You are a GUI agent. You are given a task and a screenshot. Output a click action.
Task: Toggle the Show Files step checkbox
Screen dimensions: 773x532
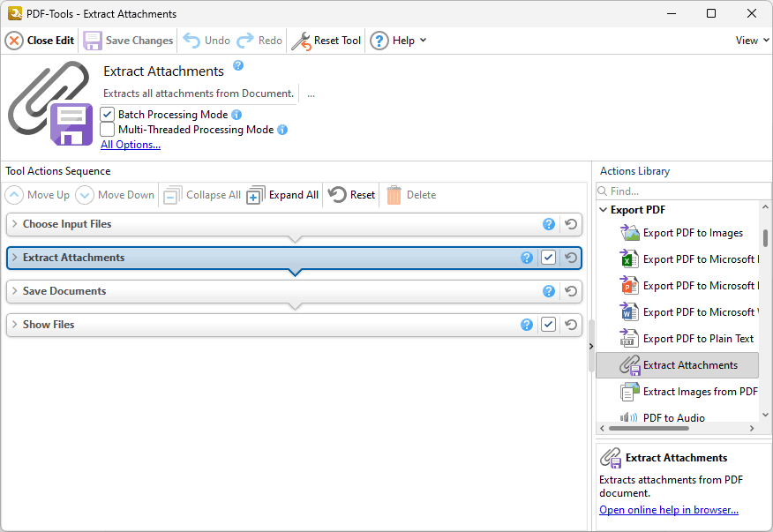548,325
